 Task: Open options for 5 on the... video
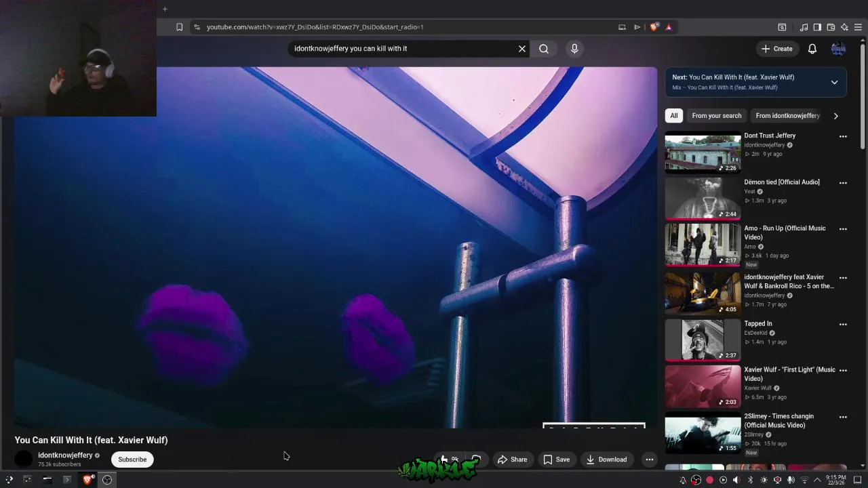click(x=843, y=278)
